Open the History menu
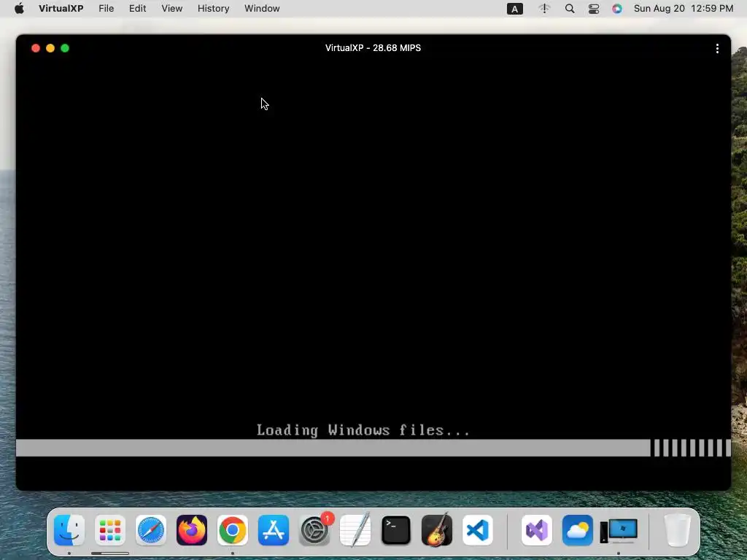The height and width of the screenshot is (560, 747). [213, 9]
